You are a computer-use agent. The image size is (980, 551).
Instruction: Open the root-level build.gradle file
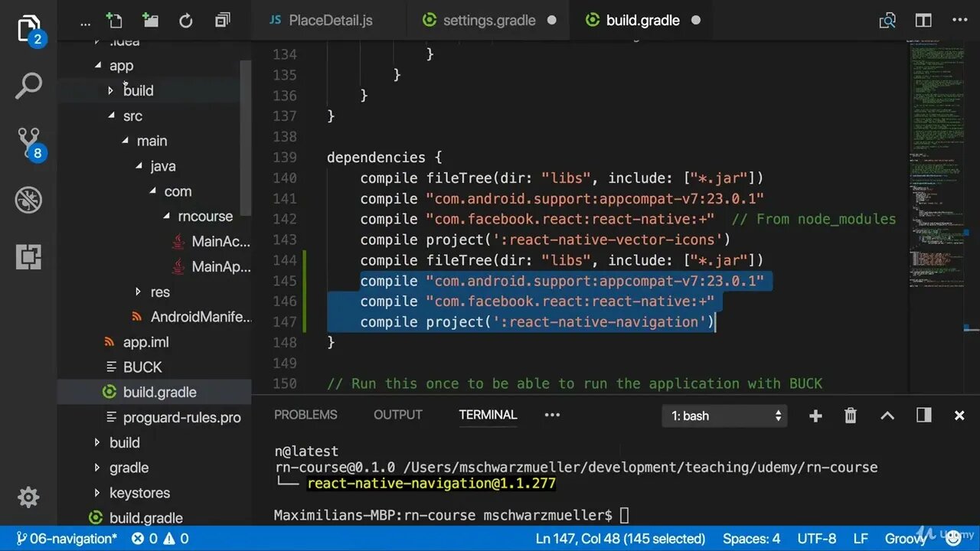tap(145, 518)
